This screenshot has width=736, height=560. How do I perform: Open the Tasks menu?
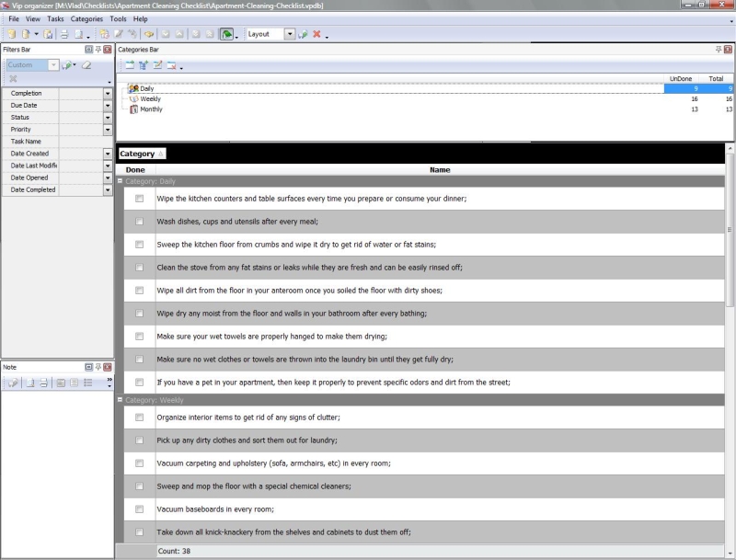click(55, 18)
